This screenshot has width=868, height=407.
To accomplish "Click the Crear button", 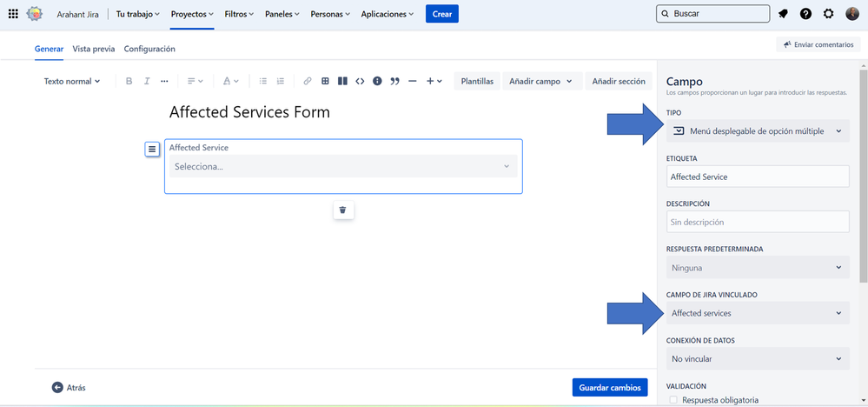I will tap(441, 14).
